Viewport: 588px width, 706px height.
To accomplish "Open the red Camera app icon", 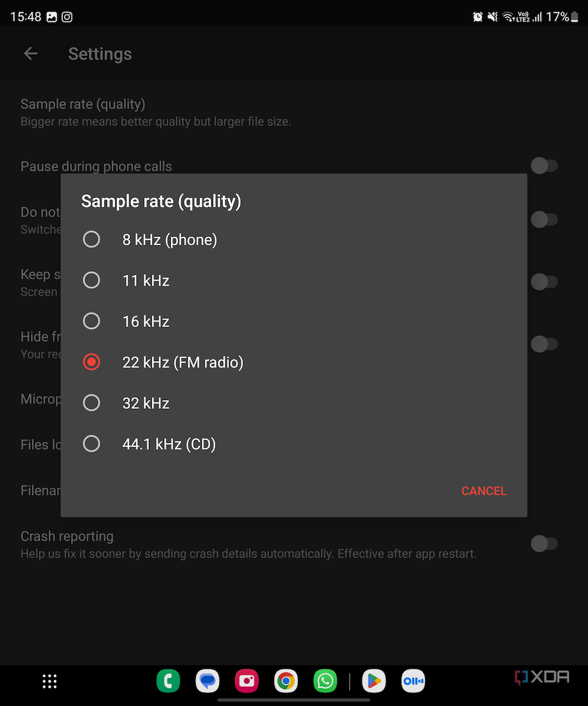I will [247, 681].
